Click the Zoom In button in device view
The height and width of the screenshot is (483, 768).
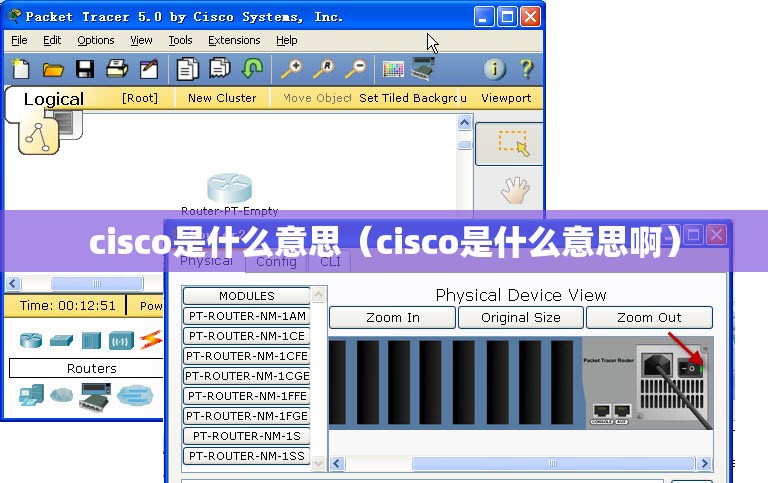point(393,317)
